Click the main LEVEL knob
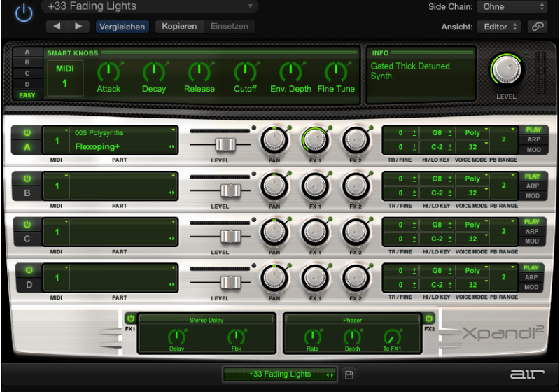 tap(507, 70)
